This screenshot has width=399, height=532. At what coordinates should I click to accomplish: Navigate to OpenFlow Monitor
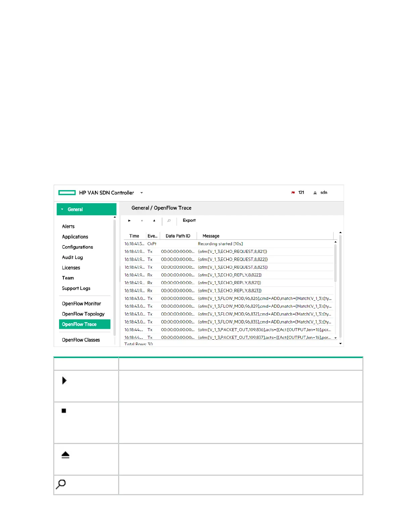coord(82,304)
